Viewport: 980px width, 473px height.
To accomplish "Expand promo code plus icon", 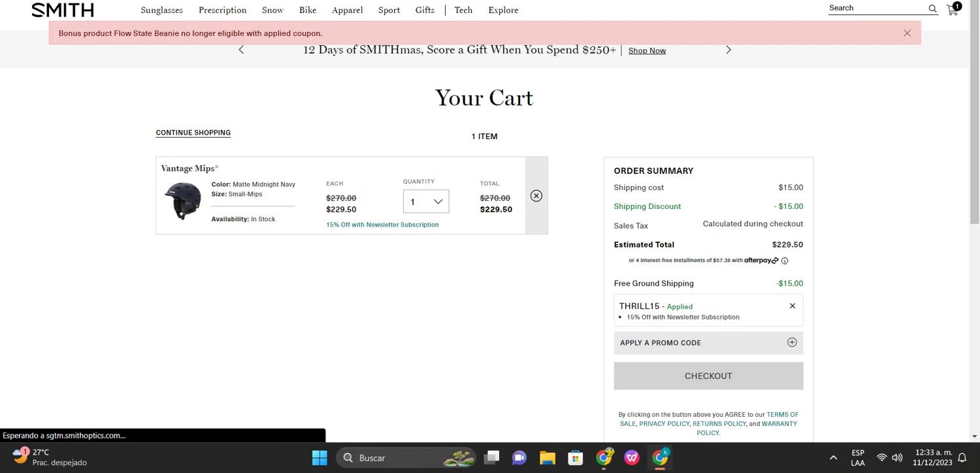I will (792, 342).
